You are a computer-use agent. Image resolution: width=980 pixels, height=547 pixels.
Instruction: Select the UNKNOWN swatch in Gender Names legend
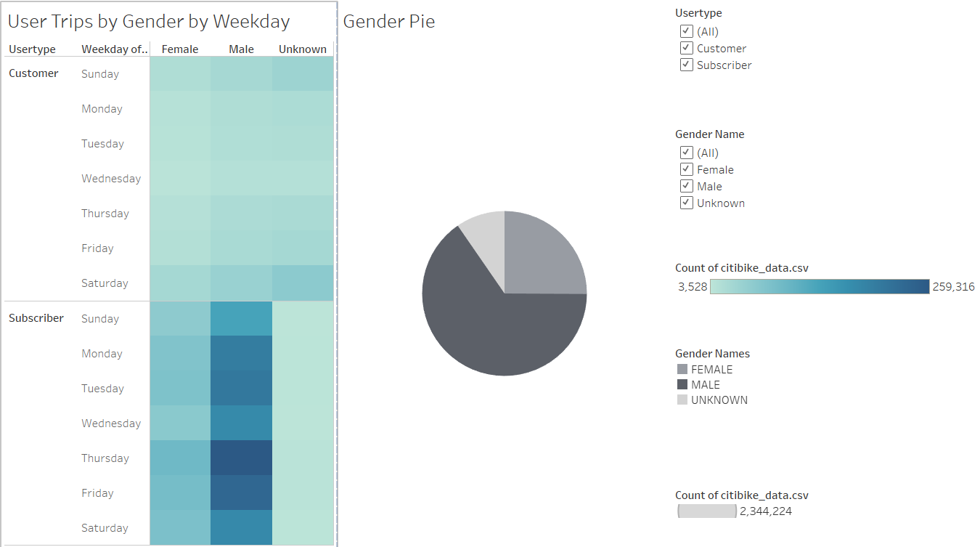tap(681, 400)
